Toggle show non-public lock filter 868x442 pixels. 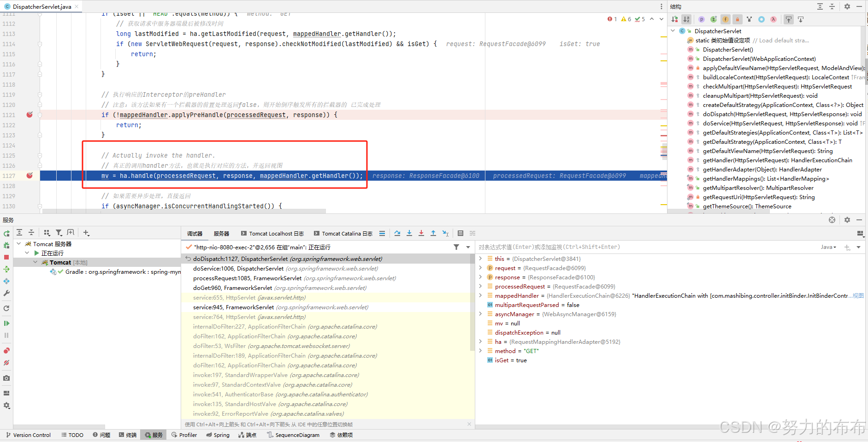[738, 19]
